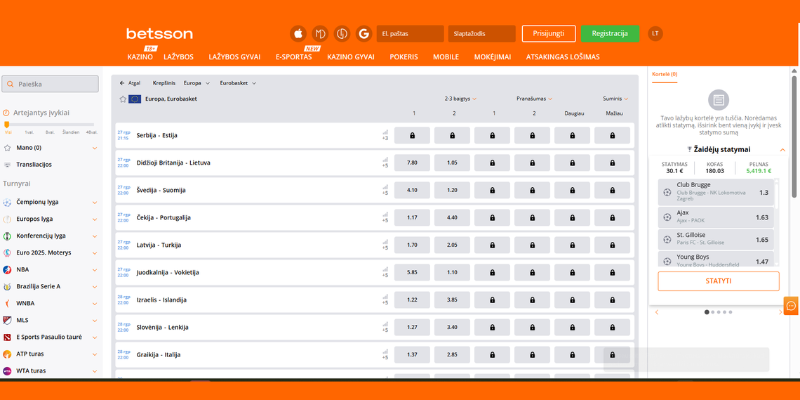Open the KAZINO menu
The image size is (800, 400).
point(140,57)
